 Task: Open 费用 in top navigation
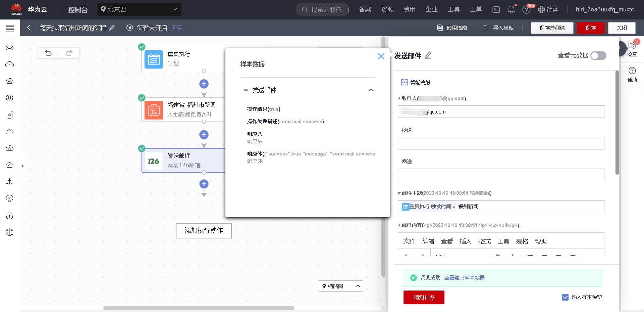pyautogui.click(x=409, y=9)
